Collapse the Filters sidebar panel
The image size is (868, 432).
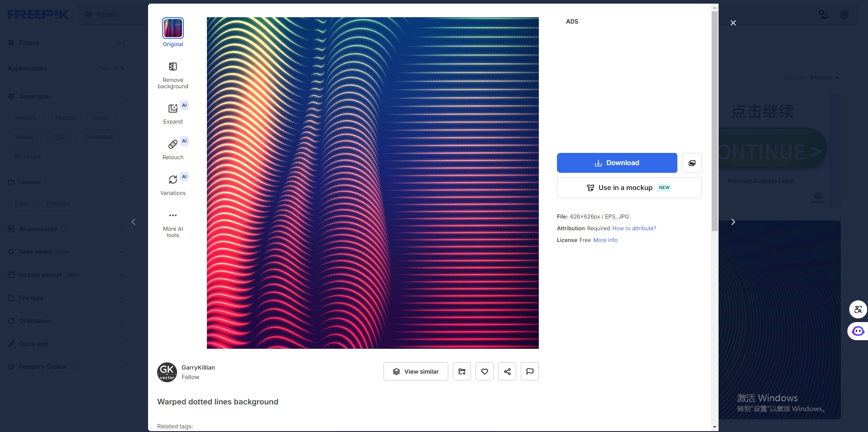tap(120, 43)
